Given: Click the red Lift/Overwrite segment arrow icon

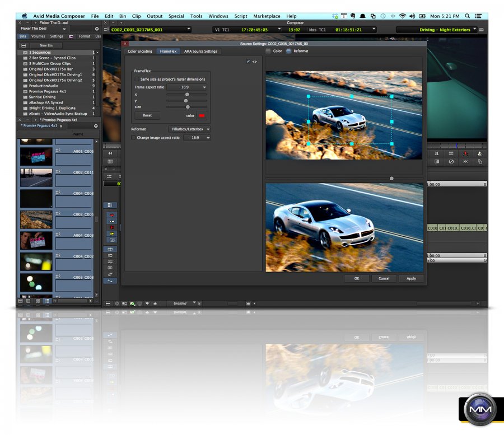Looking at the screenshot, I should pos(111,215).
